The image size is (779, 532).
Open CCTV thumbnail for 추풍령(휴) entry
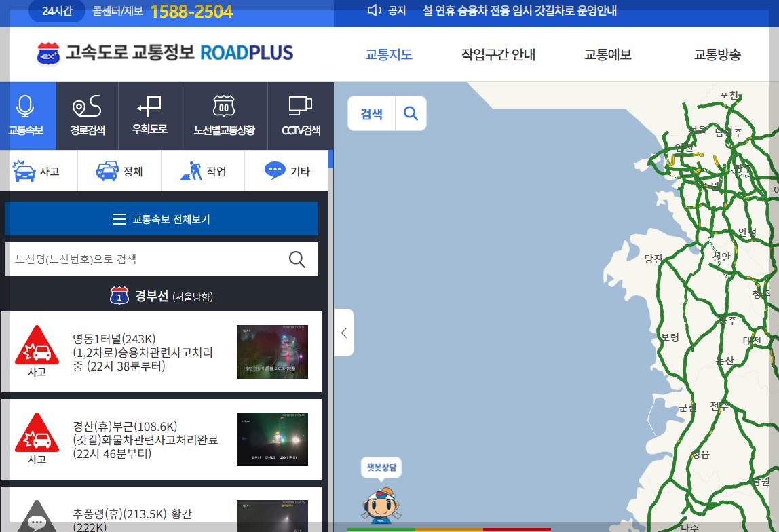pos(272,516)
